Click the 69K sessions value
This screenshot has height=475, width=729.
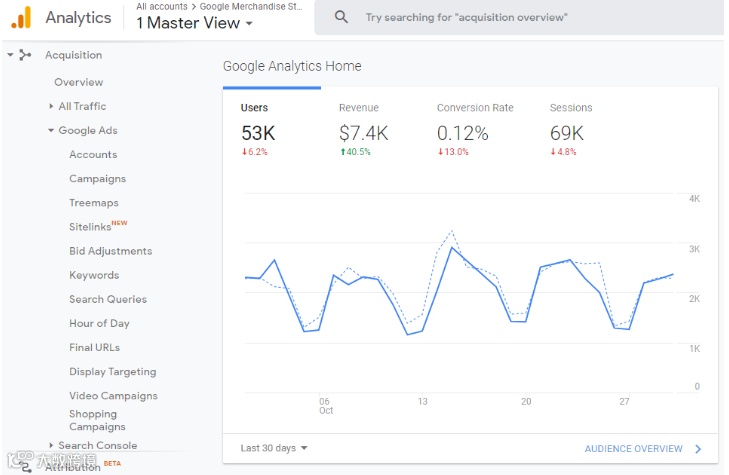(x=566, y=133)
